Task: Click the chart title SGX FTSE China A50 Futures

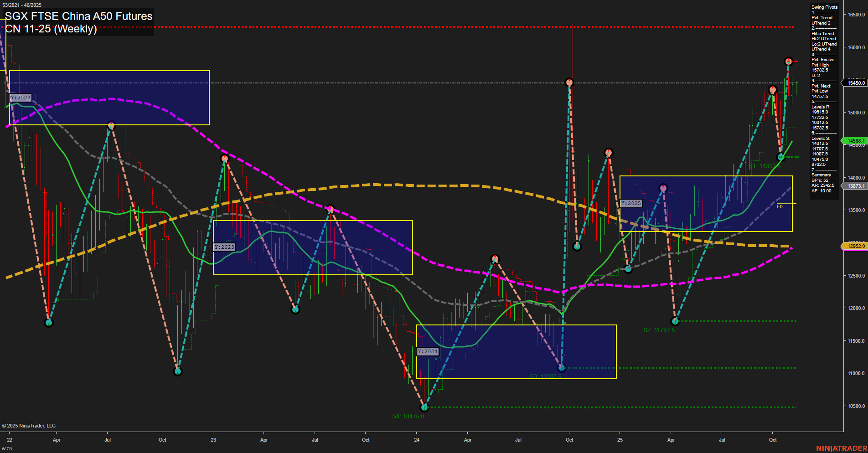Action: 77,16
